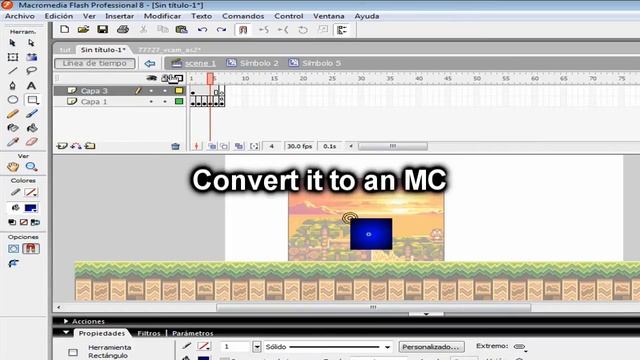Open the Ventana menu

[329, 16]
